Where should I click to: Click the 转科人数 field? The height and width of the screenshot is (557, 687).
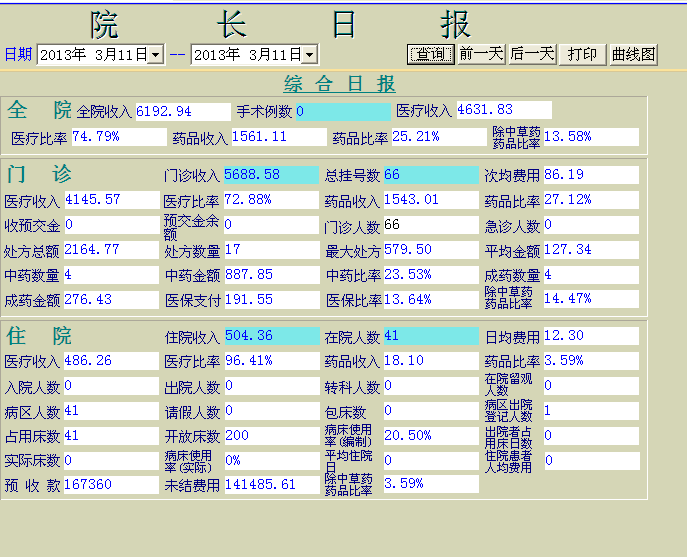click(x=431, y=386)
